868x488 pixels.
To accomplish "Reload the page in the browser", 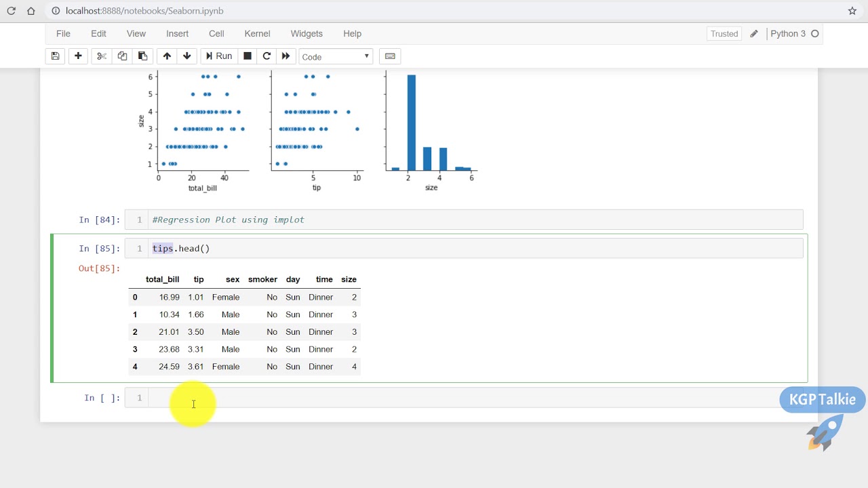I will [11, 11].
